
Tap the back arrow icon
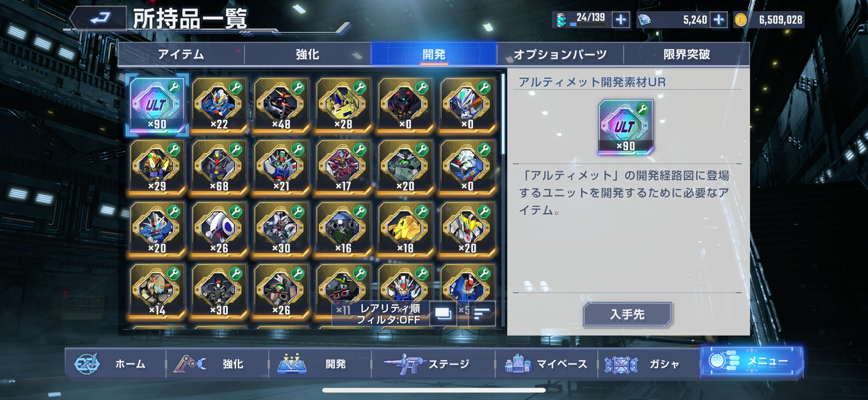pos(99,19)
